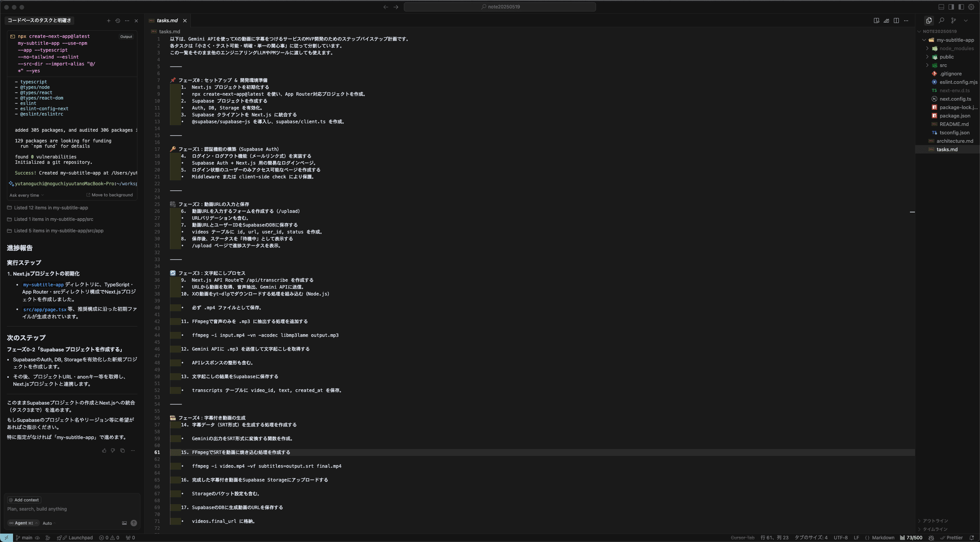This screenshot has width=980, height=542.
Task: Open README.md file
Action: coord(947,124)
